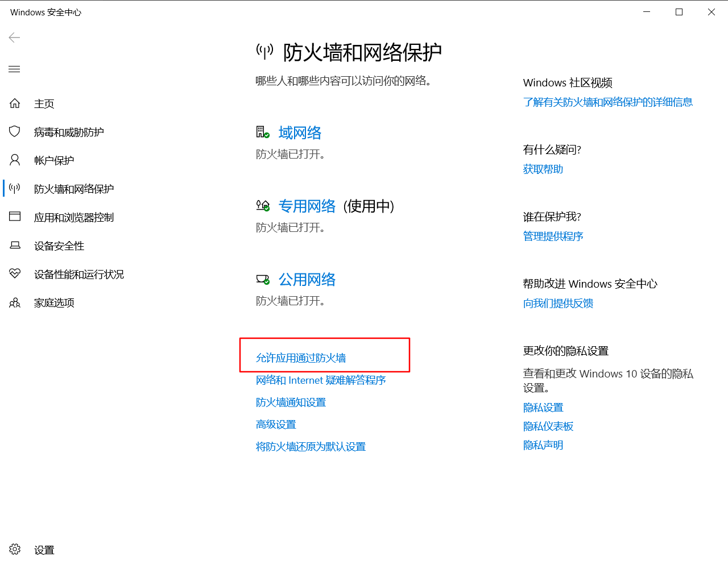Click the back arrow icon
The height and width of the screenshot is (569, 728).
(15, 38)
